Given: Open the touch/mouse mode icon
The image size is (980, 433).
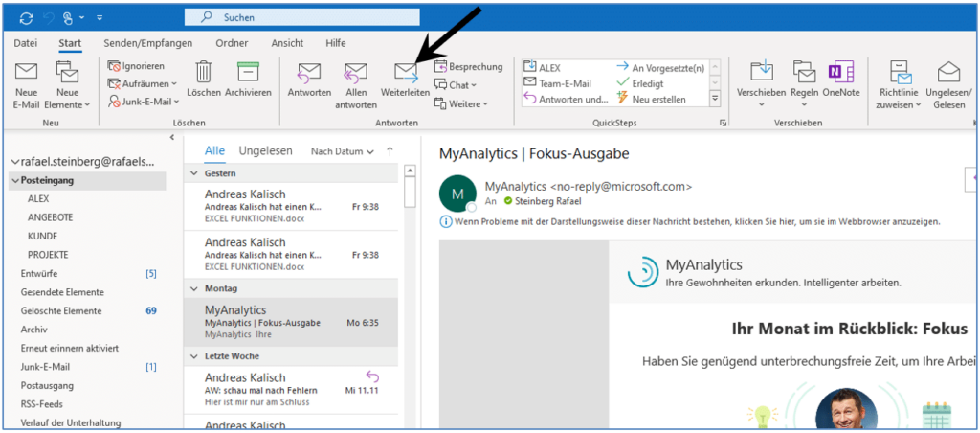Looking at the screenshot, I should coord(68,17).
